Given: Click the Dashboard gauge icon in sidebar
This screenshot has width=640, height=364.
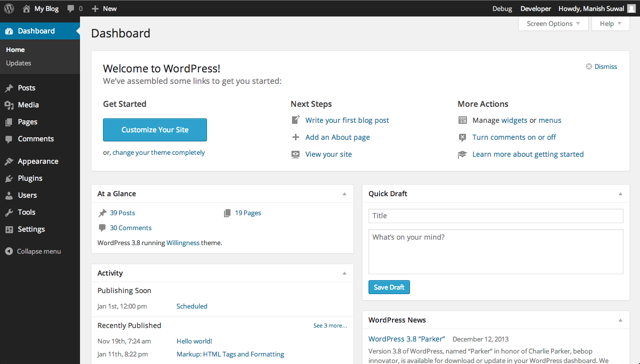Looking at the screenshot, I should 9,31.
